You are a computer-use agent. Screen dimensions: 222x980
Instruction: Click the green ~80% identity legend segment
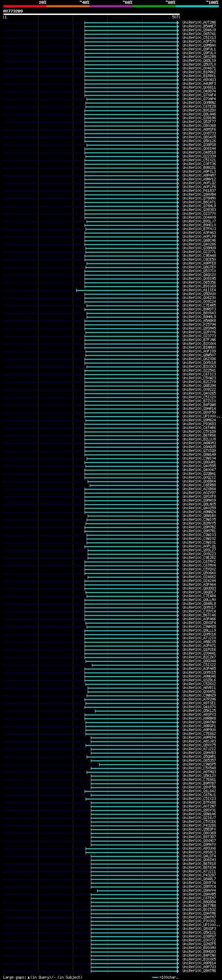[x=154, y=6]
